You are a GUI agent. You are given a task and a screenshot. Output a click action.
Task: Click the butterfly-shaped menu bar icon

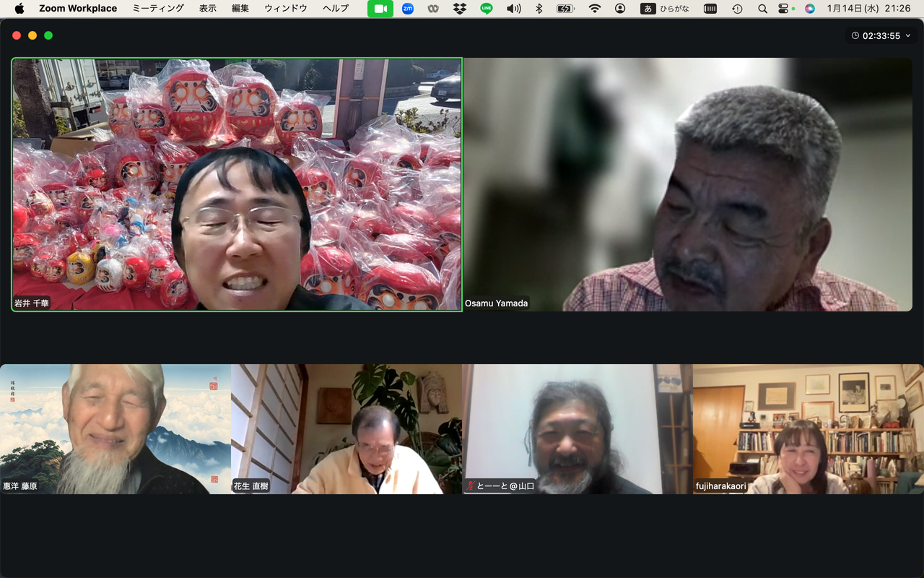click(x=433, y=9)
